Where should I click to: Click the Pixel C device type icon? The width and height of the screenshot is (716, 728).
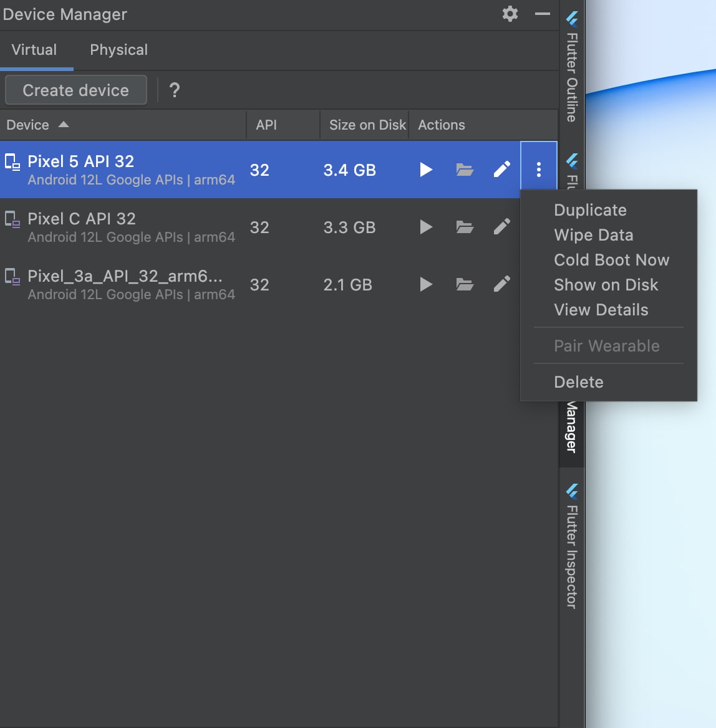click(x=12, y=219)
